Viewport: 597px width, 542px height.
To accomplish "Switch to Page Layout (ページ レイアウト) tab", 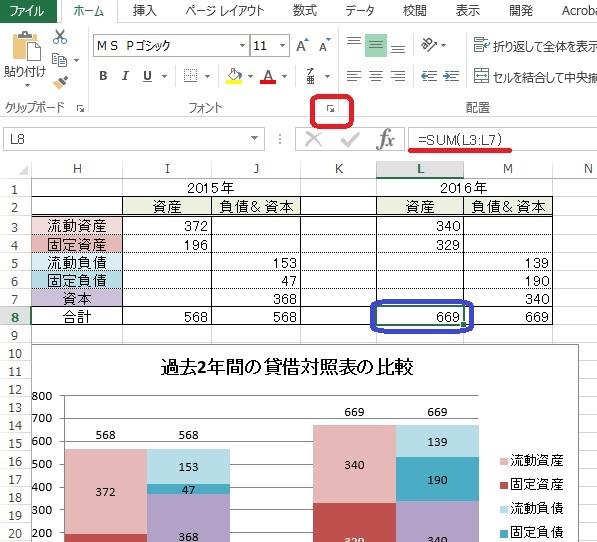I will 224,11.
